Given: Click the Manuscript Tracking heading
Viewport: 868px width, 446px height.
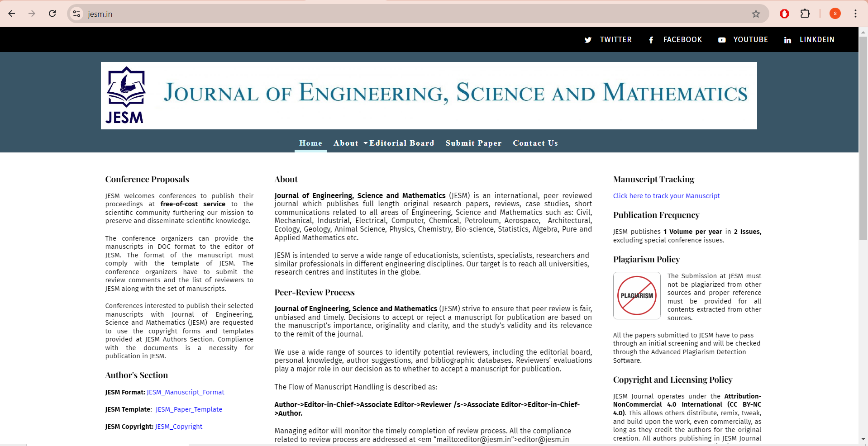Looking at the screenshot, I should coord(653,179).
